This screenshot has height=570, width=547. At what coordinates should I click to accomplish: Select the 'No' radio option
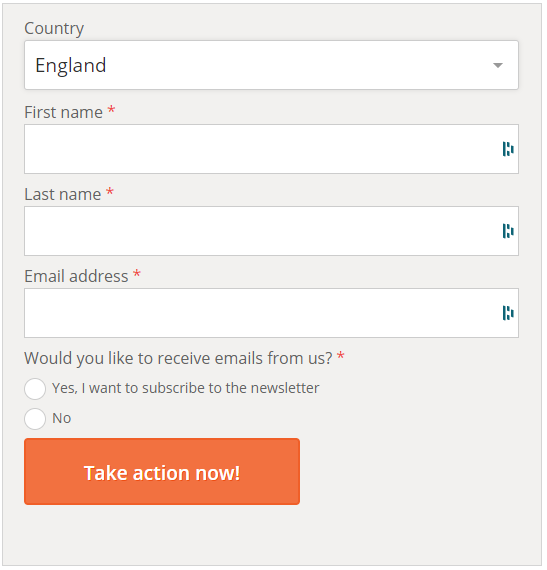pyautogui.click(x=35, y=419)
